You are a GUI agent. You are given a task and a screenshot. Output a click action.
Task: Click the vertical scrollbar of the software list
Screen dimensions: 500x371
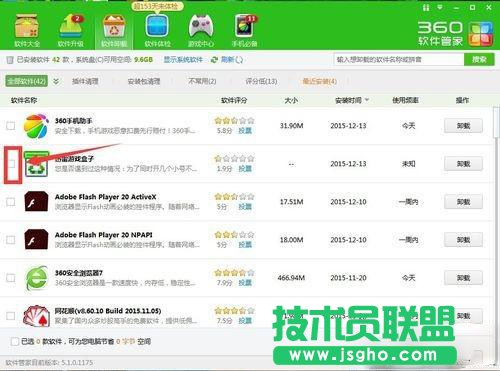click(x=496, y=122)
